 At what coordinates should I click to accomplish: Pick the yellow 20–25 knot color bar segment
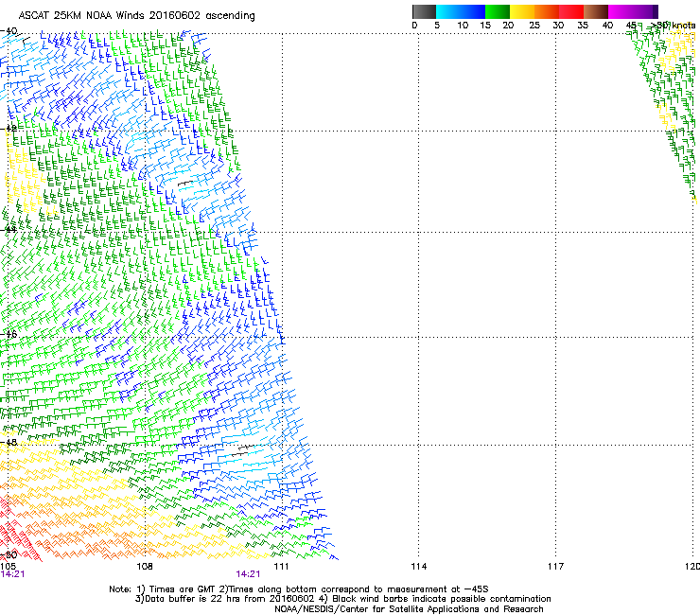pyautogui.click(x=522, y=11)
